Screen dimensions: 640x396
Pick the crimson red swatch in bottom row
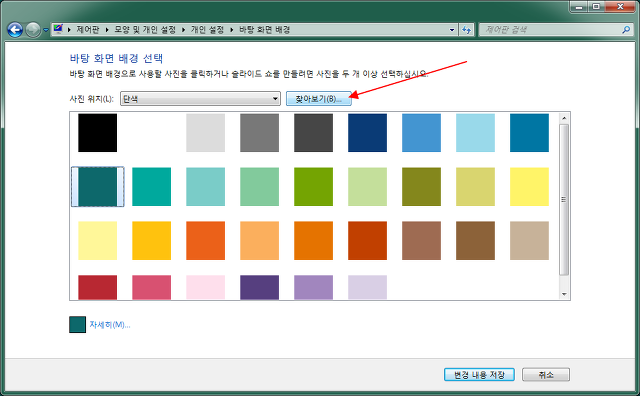coord(98,287)
